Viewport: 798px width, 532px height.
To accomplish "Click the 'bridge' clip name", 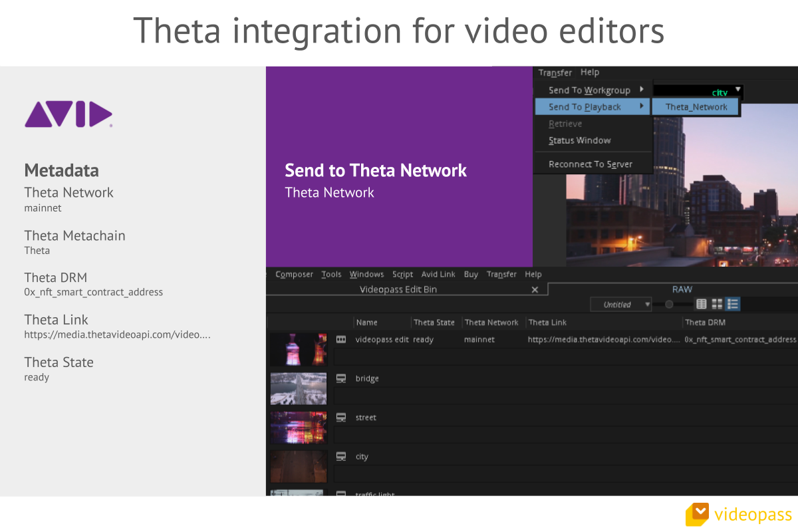I will pyautogui.click(x=367, y=378).
